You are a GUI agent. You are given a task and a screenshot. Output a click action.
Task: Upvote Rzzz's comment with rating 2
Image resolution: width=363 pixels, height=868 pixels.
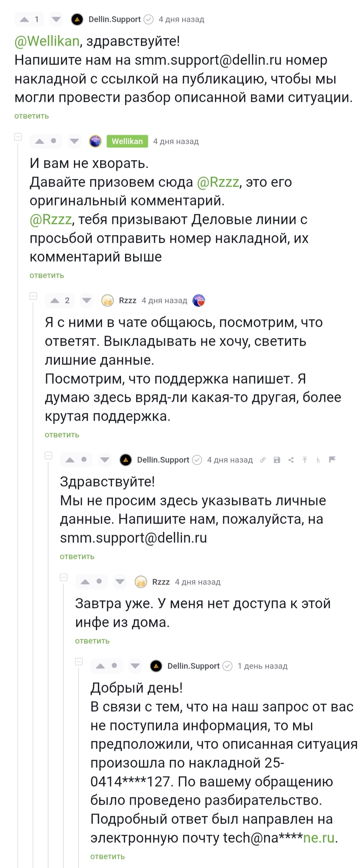[x=54, y=300]
